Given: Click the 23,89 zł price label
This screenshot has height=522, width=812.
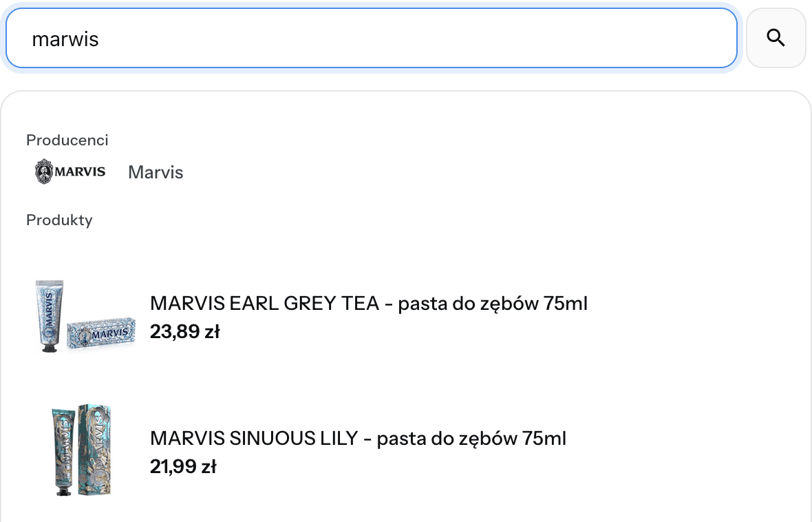Looking at the screenshot, I should click(x=184, y=331).
